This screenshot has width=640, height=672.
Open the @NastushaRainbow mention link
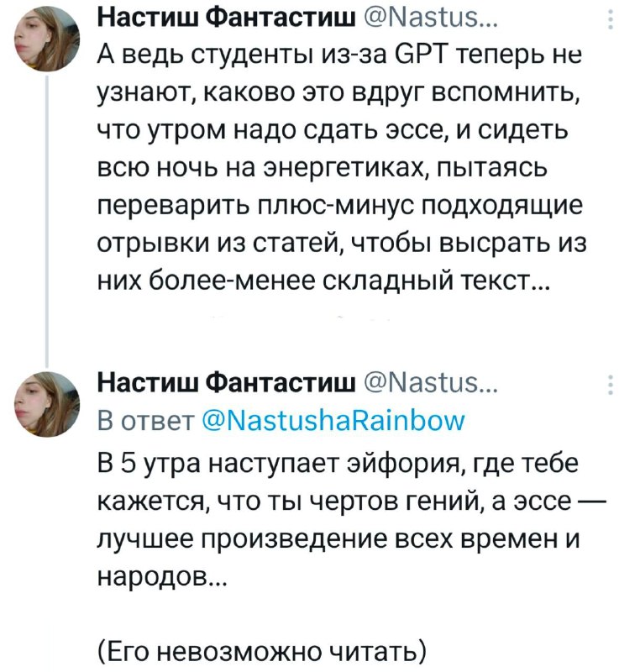332,420
